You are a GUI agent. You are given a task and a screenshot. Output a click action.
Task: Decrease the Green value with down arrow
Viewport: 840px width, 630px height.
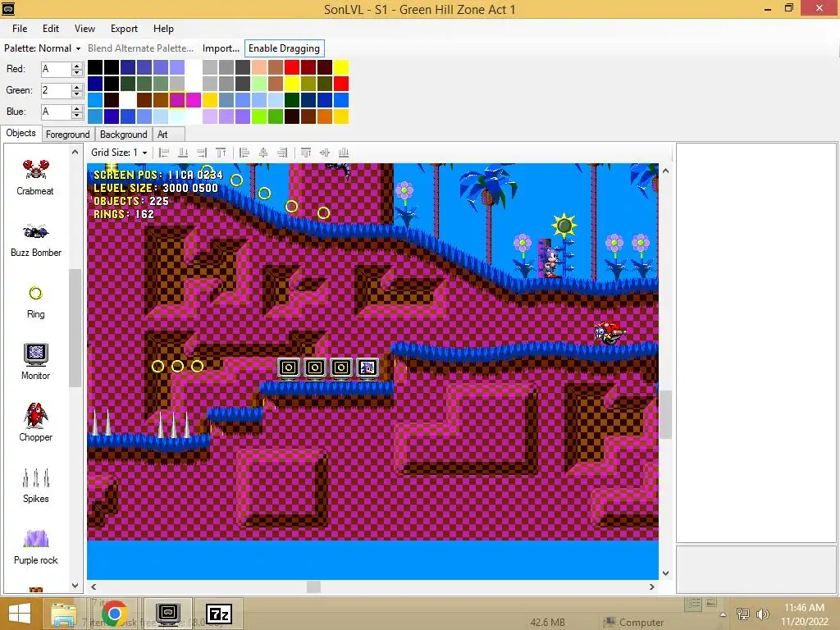point(77,94)
